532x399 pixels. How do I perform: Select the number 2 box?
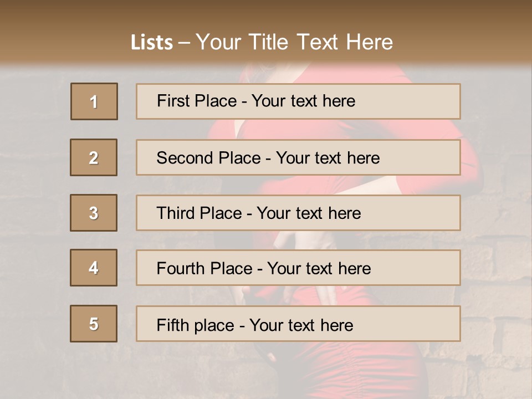coord(94,157)
